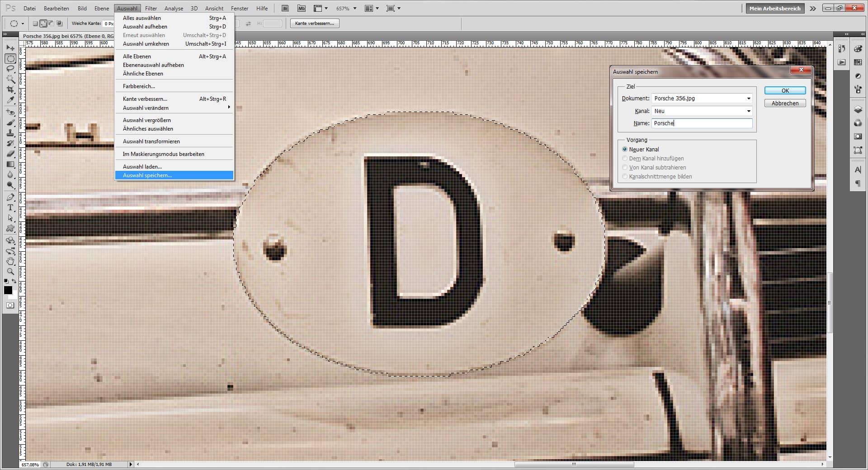Viewport: 868px width, 470px height.
Task: Select the Lasso tool
Action: [x=10, y=69]
